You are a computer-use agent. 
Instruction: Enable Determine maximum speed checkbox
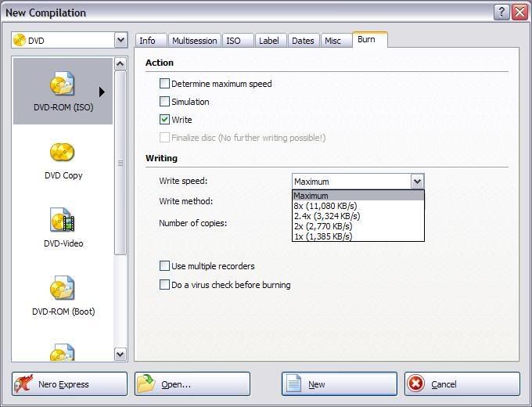tap(164, 84)
